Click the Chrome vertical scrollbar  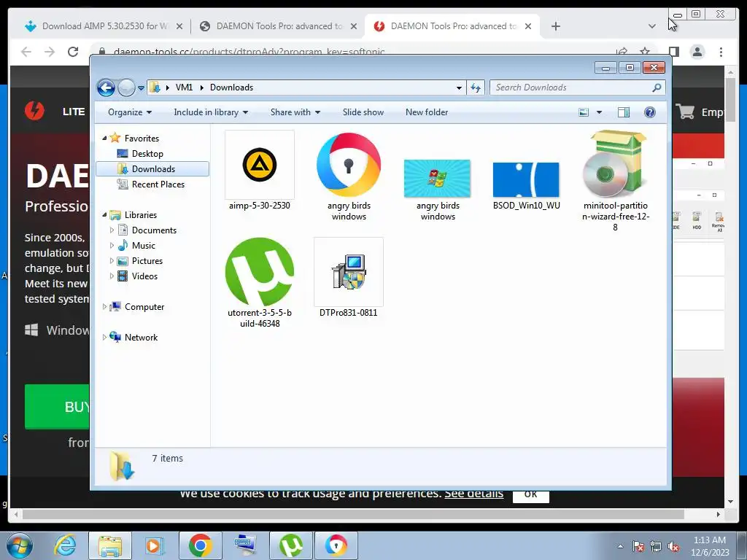tap(730, 99)
